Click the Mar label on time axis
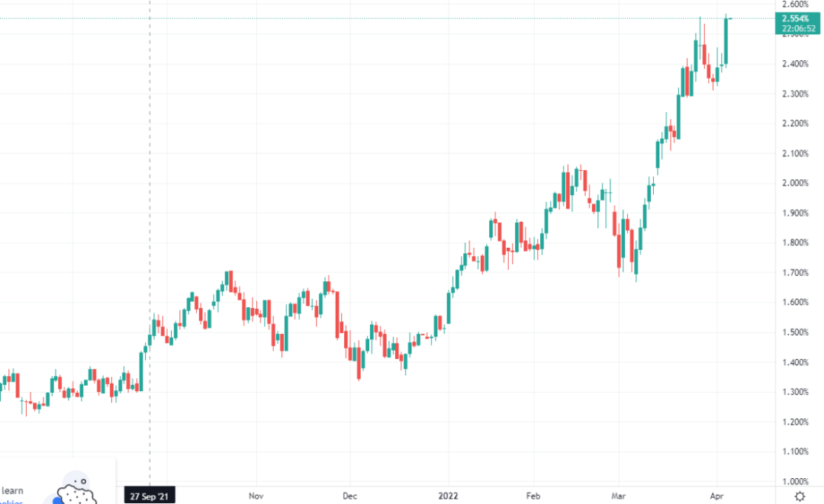The image size is (824, 504). click(x=617, y=496)
